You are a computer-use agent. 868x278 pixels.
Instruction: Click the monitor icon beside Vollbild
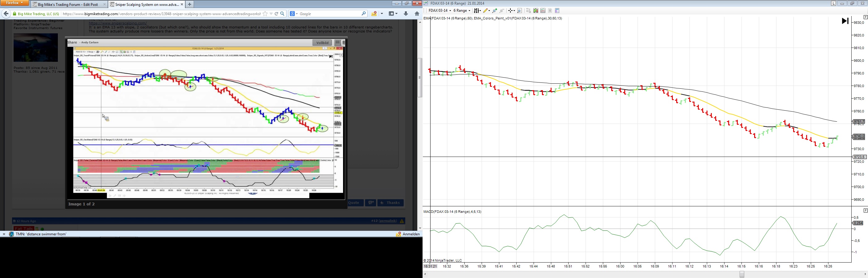337,43
